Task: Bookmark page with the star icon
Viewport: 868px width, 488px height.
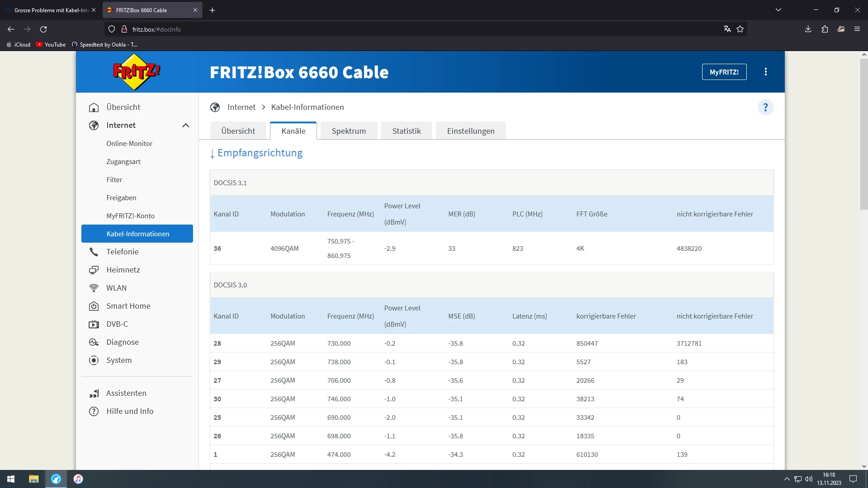Action: coord(740,29)
